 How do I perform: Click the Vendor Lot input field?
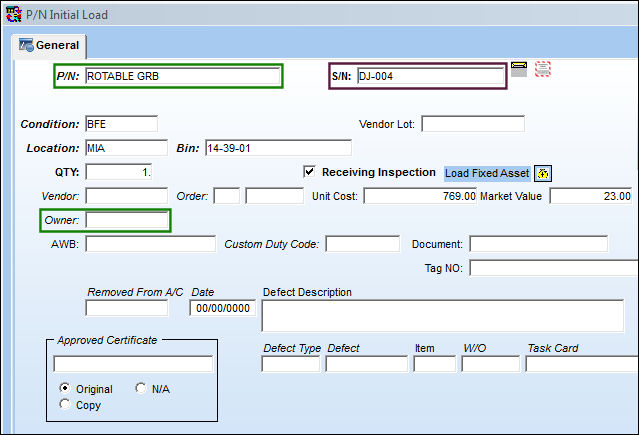[473, 124]
